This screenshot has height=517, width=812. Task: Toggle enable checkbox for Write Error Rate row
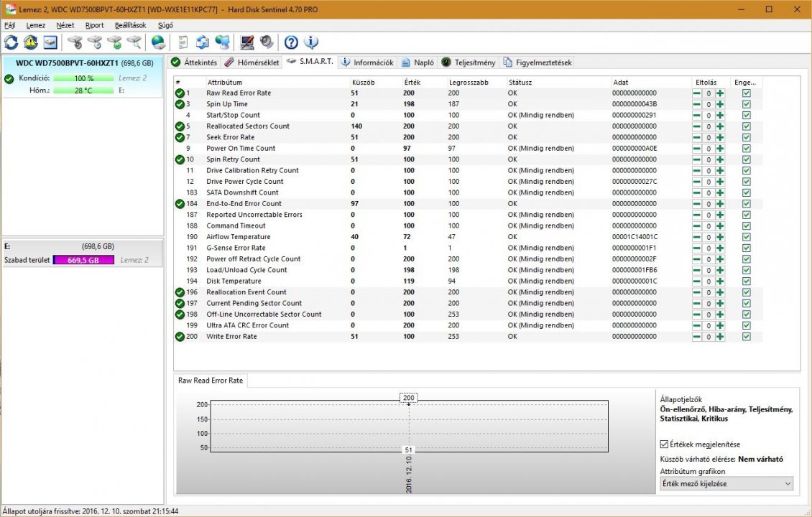click(x=746, y=336)
